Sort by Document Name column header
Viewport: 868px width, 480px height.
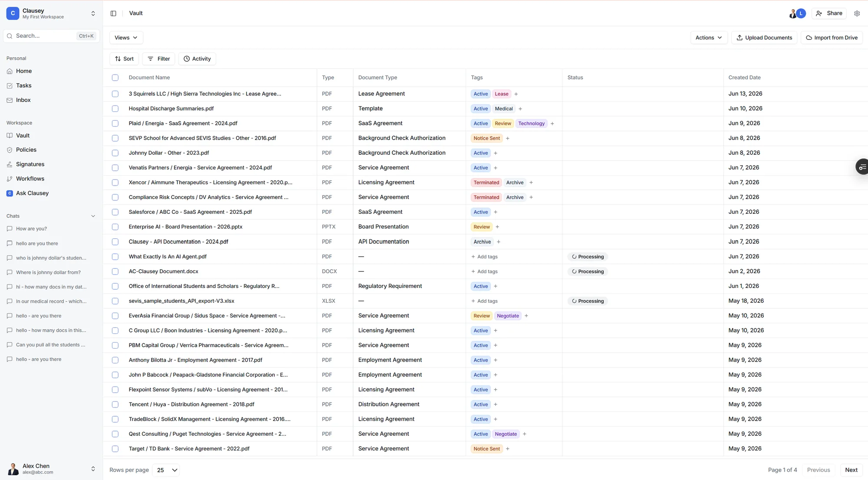tap(149, 78)
